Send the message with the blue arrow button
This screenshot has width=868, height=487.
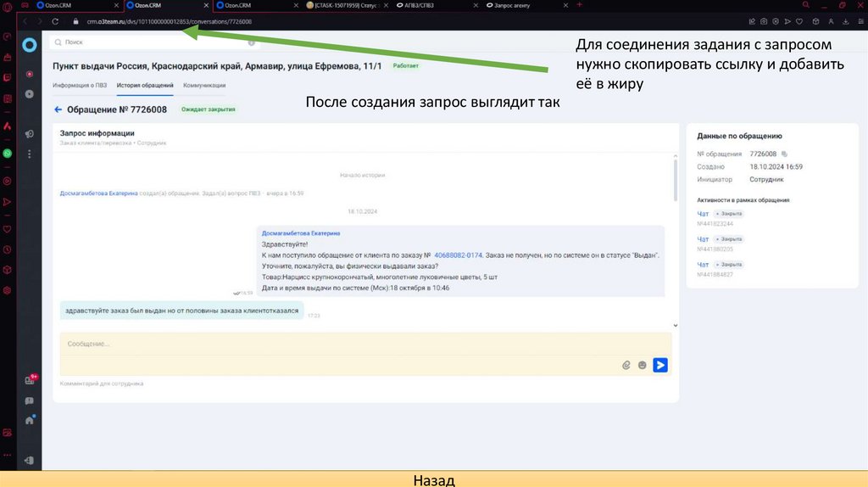point(659,365)
